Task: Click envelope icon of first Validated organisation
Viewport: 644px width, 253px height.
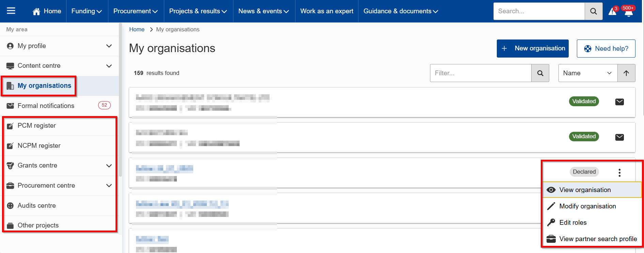Action: [x=619, y=102]
